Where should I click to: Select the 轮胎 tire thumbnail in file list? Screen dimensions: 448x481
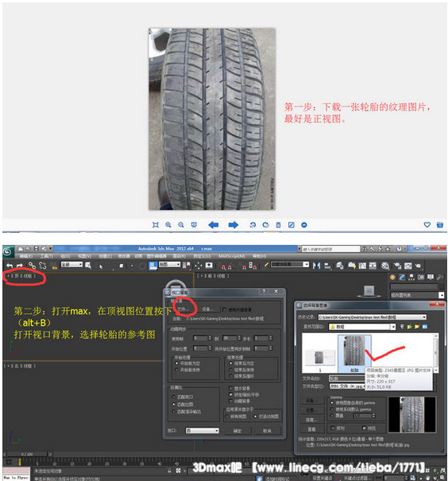(x=354, y=354)
